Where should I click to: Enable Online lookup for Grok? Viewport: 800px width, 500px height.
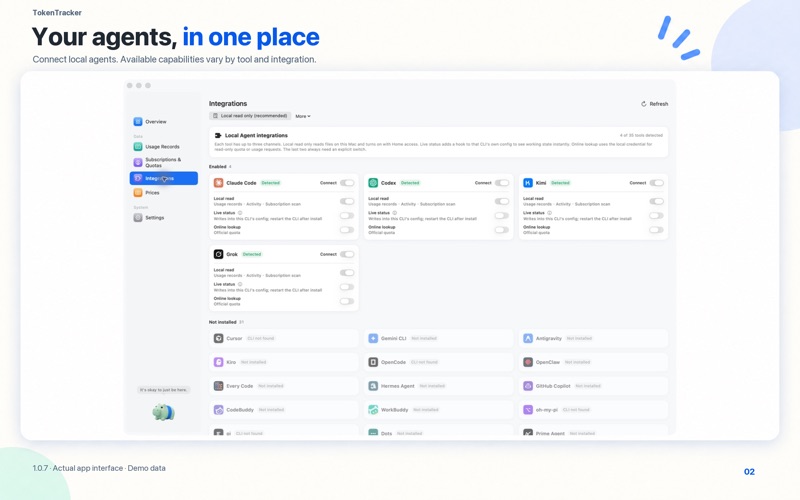pyautogui.click(x=347, y=301)
